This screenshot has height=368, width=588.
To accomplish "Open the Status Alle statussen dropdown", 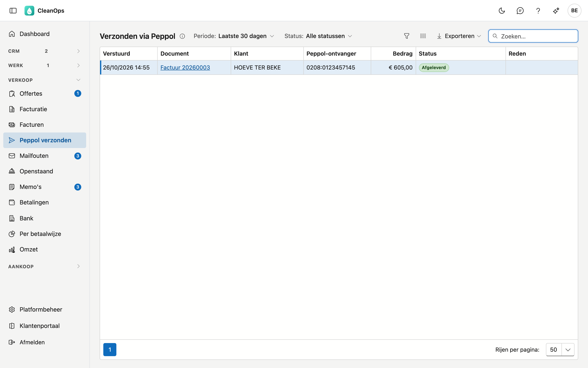I will tap(318, 36).
